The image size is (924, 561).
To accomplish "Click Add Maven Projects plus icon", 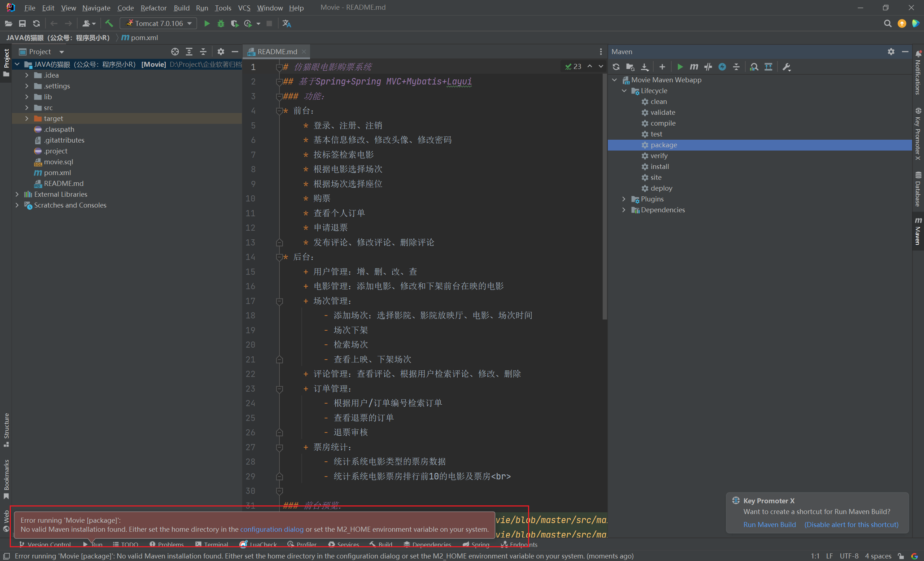I will tap(662, 67).
